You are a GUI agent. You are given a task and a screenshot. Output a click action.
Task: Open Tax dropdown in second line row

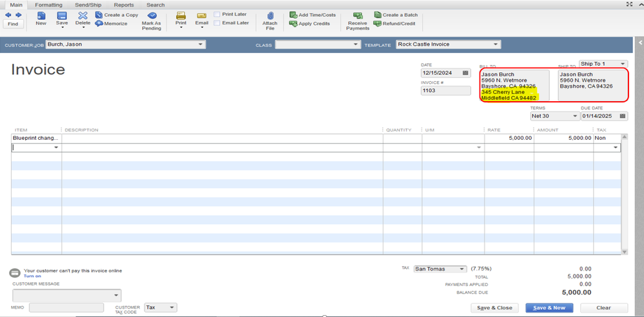[x=616, y=148]
